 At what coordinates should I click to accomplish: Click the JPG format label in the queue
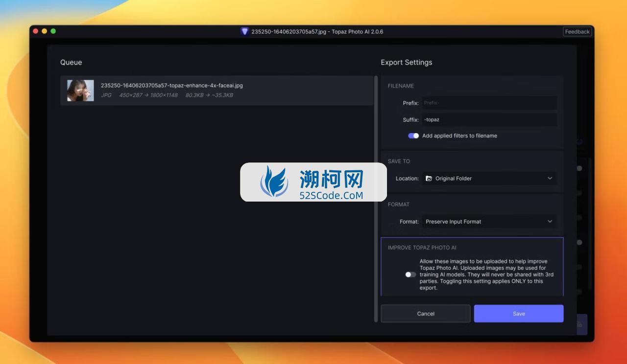coord(106,95)
